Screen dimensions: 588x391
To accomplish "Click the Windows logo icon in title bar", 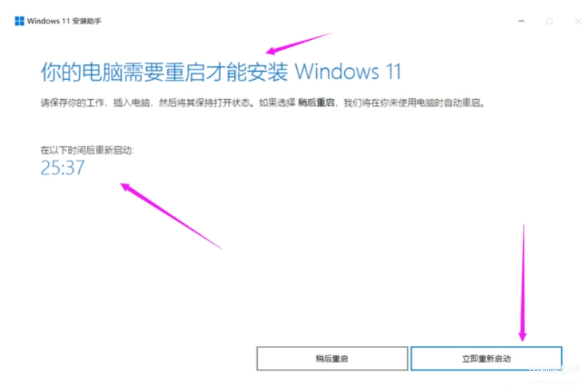I will [19, 21].
